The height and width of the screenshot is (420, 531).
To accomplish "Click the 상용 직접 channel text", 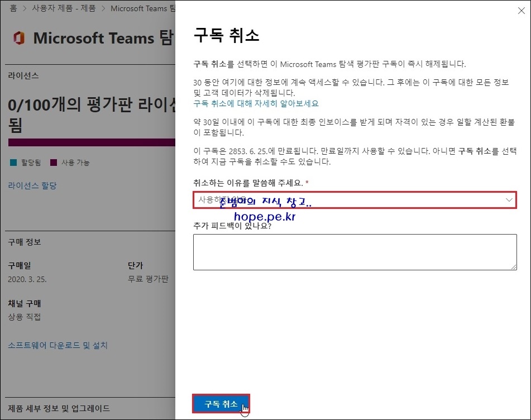I will 25,317.
